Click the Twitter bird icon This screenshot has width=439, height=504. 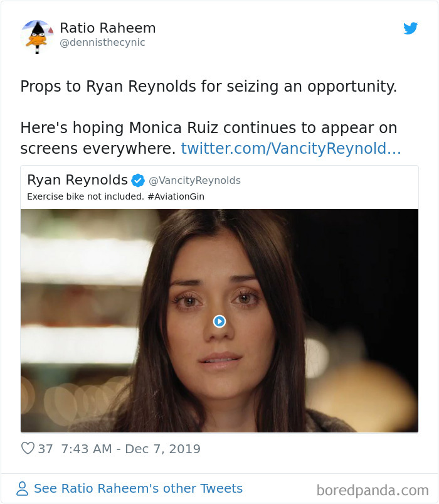click(411, 28)
